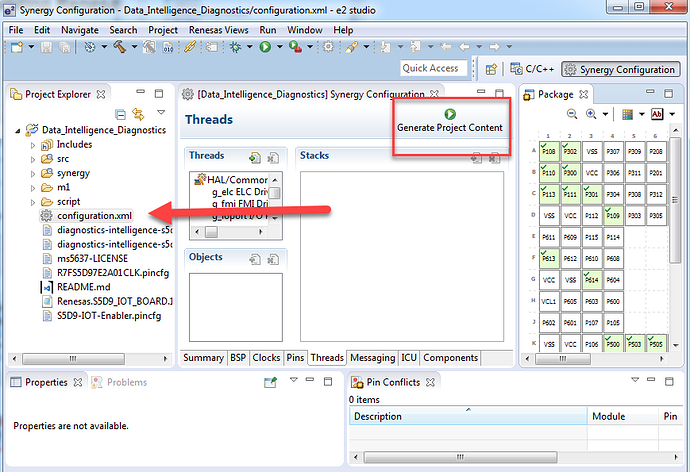690x472 pixels.
Task: Click the Remove Object icon in Objects panel
Action: [273, 259]
